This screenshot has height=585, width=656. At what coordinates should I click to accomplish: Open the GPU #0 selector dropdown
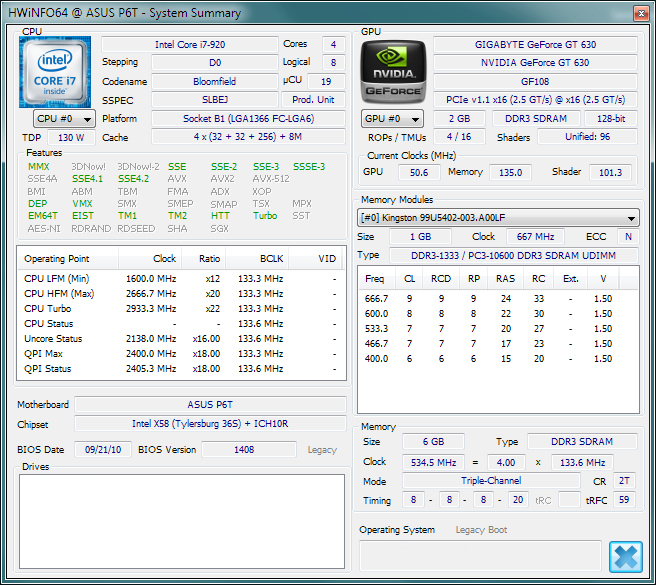(392, 119)
